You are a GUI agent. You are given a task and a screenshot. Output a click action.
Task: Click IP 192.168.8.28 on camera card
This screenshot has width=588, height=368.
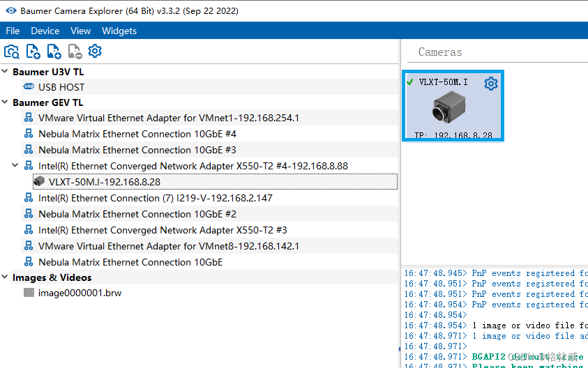453,135
